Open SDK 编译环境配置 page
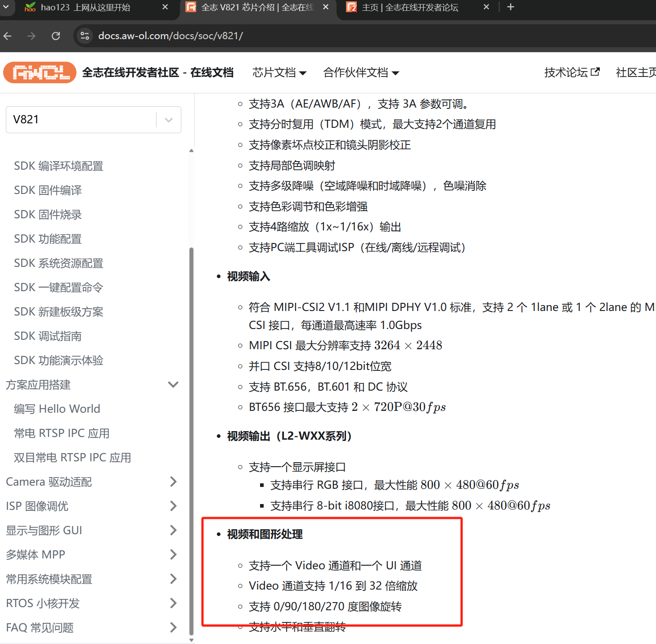This screenshot has width=656, height=644. [x=58, y=166]
